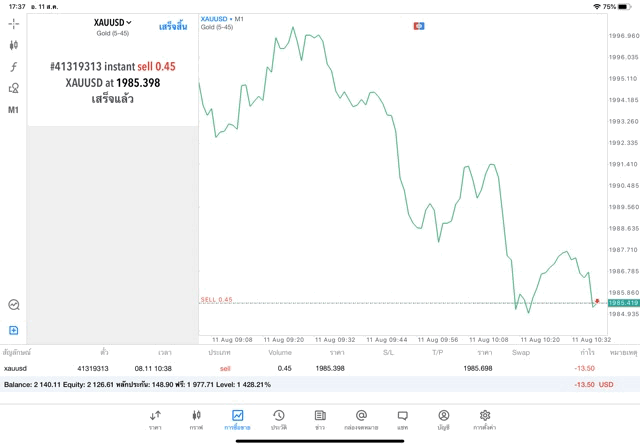
Task: Switch to the กราฟ (Chart) tab
Action: coord(196,420)
